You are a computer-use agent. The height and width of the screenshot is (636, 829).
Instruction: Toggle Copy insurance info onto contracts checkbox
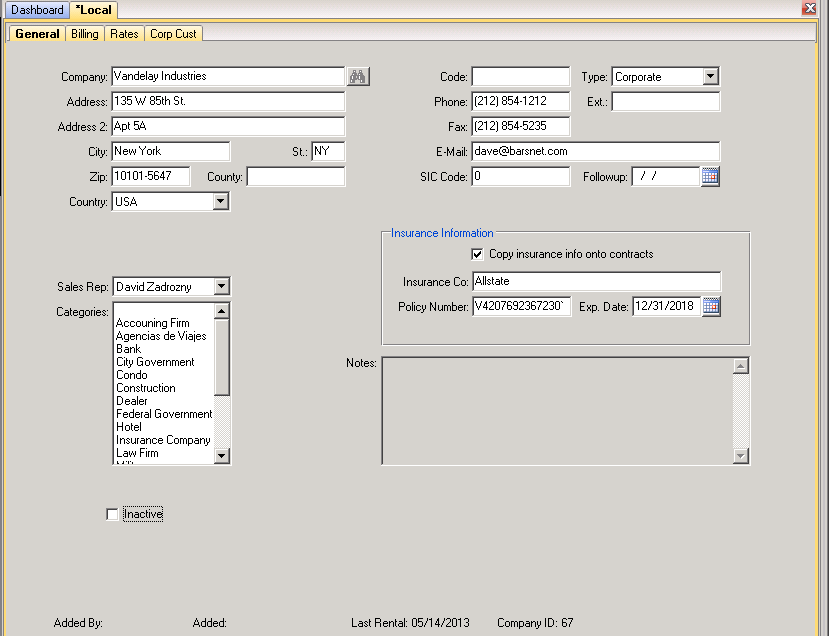(x=477, y=254)
